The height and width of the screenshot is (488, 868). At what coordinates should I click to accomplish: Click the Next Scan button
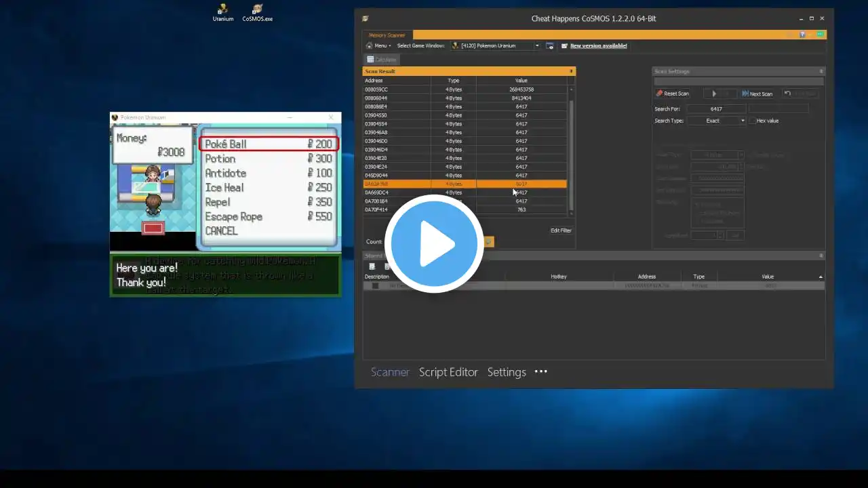click(757, 94)
